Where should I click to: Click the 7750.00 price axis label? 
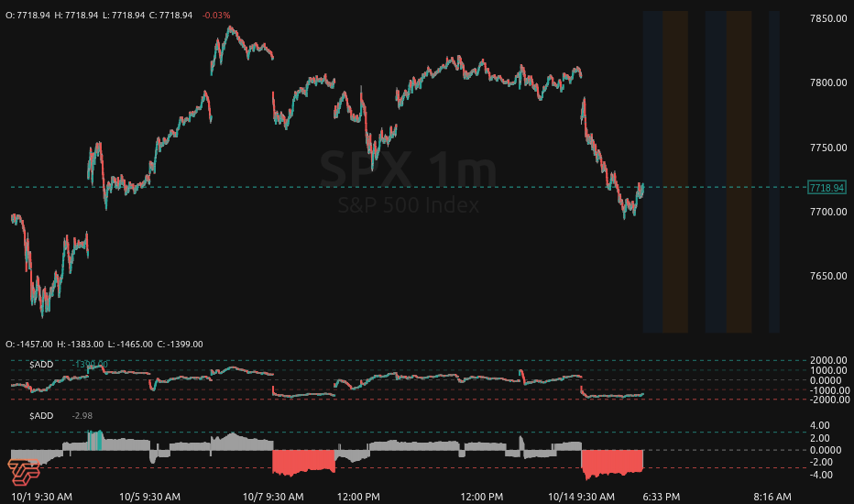point(828,148)
